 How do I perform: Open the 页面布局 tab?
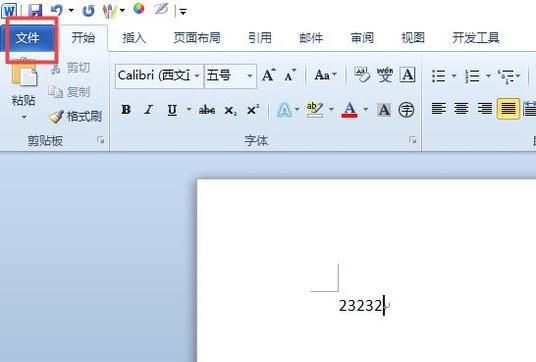coord(197,38)
